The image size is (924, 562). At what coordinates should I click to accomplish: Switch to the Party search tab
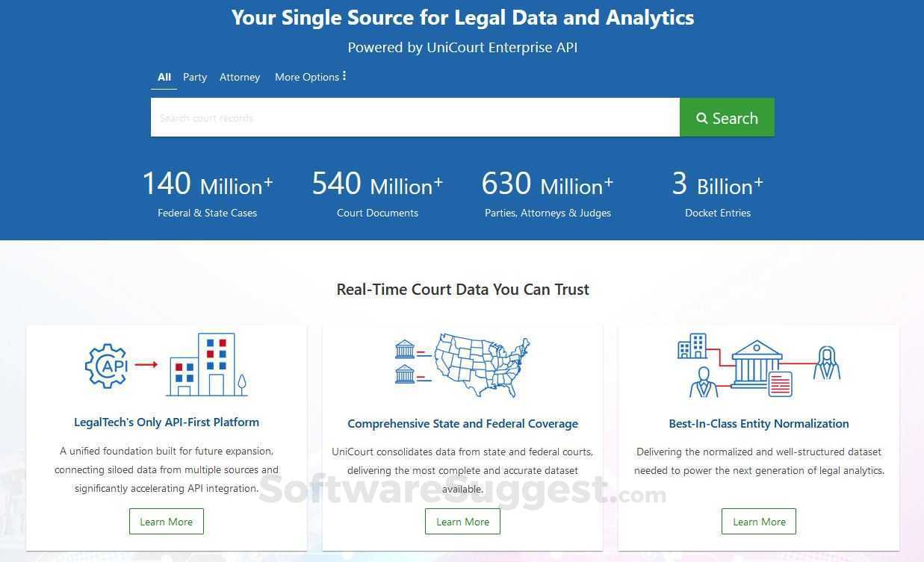tap(195, 77)
